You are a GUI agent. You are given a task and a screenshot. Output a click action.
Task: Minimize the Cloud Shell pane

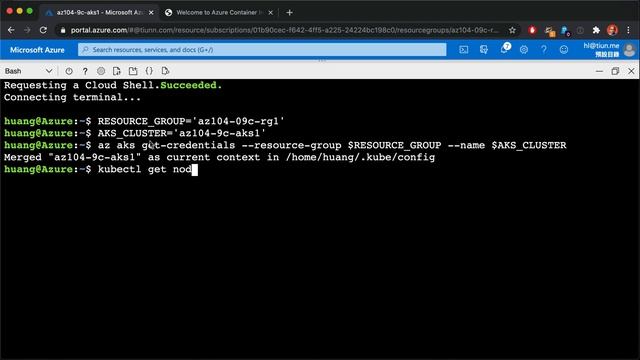(x=599, y=71)
